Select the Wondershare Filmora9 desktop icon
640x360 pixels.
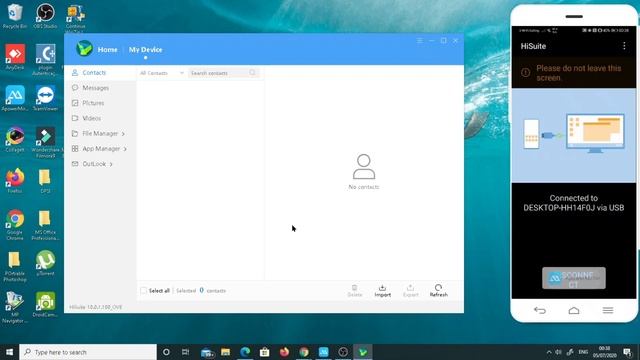pos(46,142)
